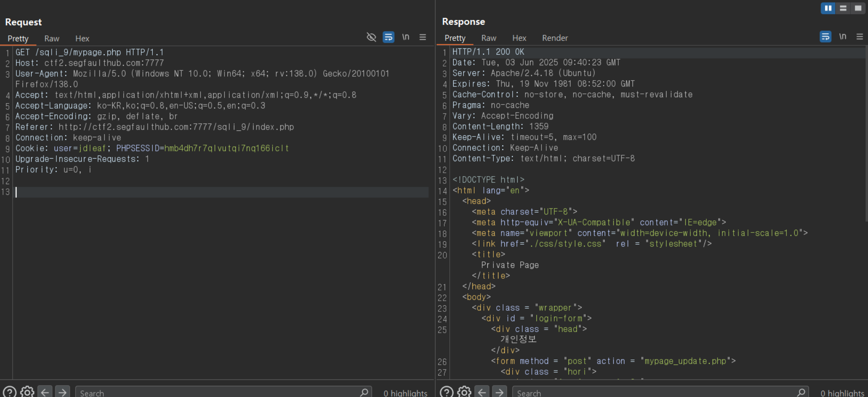Viewport: 868px width, 397px height.
Task: Toggle hidden-items eye icon in Request toolbar
Action: (371, 37)
